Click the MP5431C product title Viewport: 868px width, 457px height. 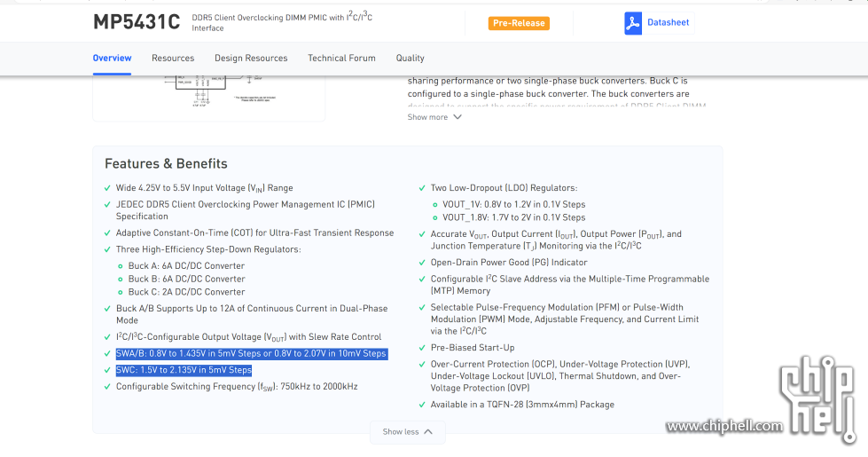click(137, 22)
